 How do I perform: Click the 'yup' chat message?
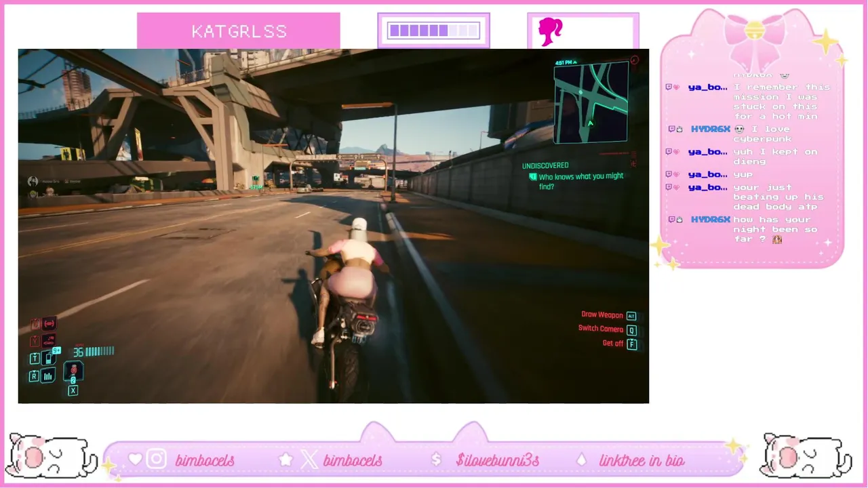(743, 175)
